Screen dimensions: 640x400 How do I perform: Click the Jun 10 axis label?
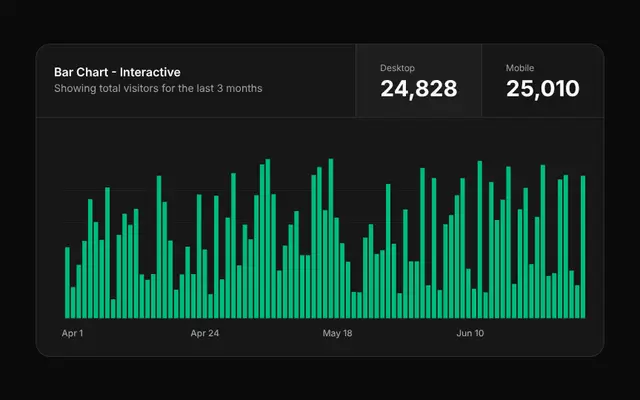tap(470, 333)
